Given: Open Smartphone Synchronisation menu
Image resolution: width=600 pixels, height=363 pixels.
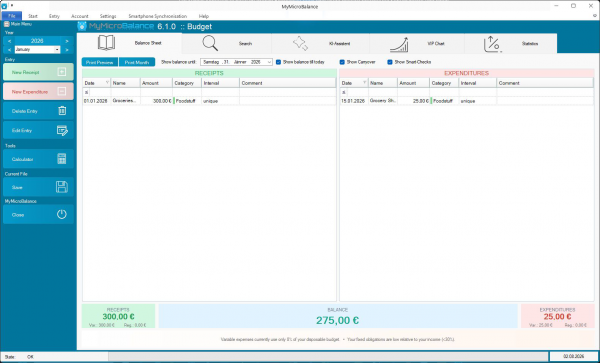Looking at the screenshot, I should (158, 16).
